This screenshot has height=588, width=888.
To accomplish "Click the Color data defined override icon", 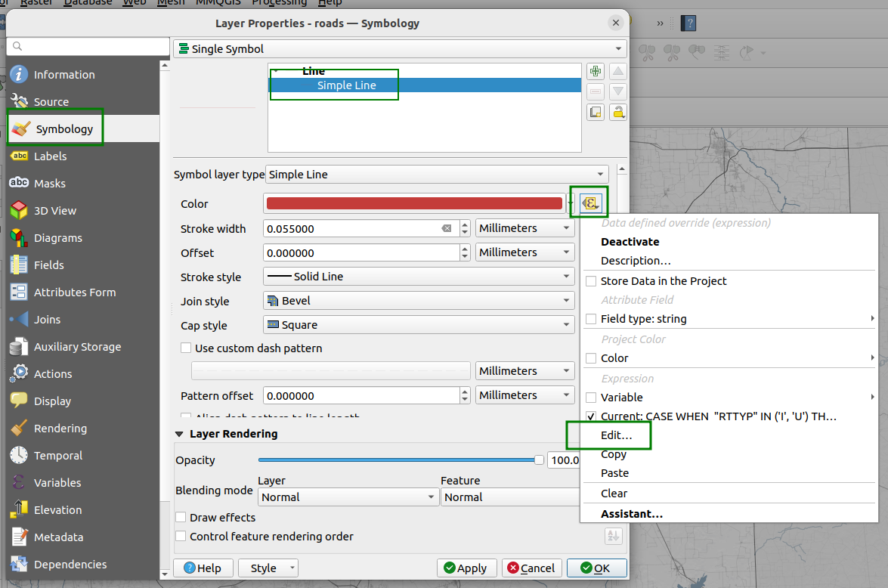I will coord(590,203).
